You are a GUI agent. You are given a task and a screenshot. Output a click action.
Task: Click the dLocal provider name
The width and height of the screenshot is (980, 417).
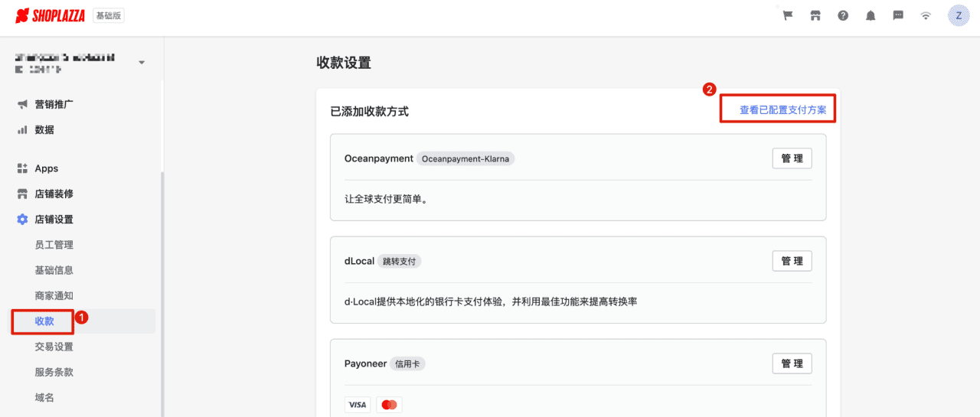(359, 261)
